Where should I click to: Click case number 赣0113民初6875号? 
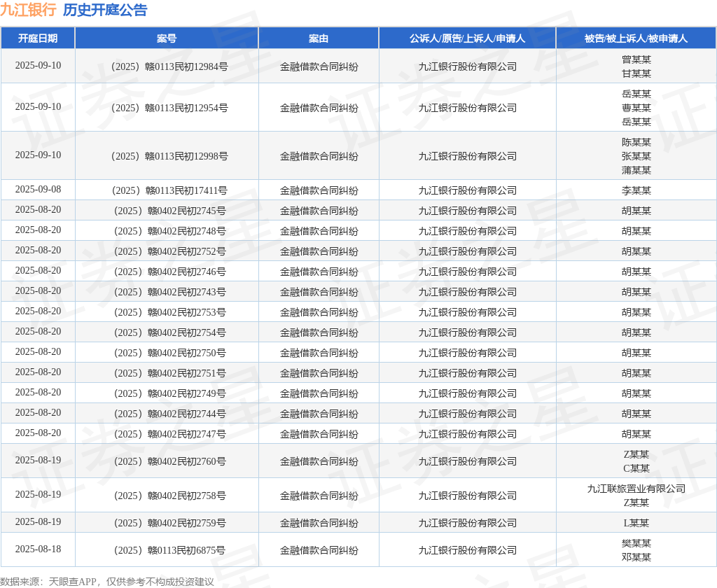pyautogui.click(x=169, y=550)
